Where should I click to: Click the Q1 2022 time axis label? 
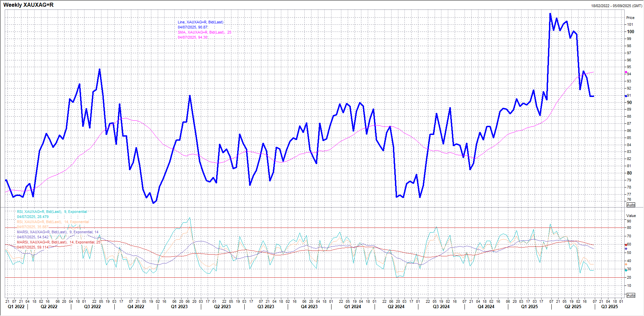click(x=16, y=307)
